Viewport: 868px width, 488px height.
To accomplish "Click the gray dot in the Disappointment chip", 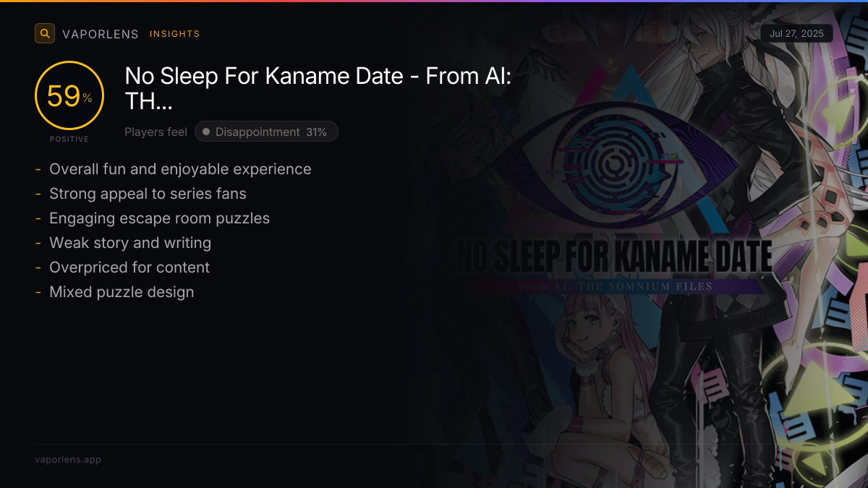I will 206,132.
